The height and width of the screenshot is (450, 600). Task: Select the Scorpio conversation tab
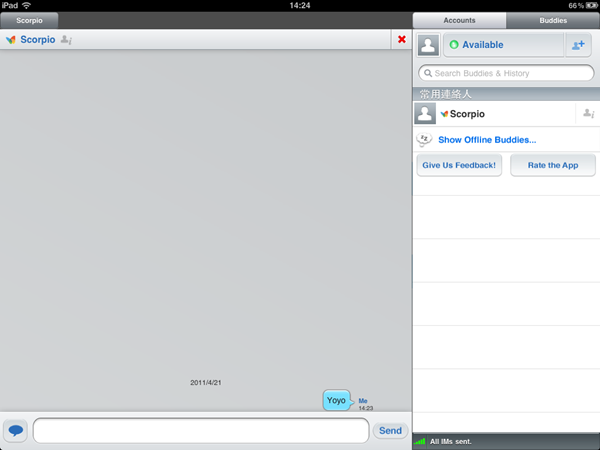pyautogui.click(x=30, y=20)
